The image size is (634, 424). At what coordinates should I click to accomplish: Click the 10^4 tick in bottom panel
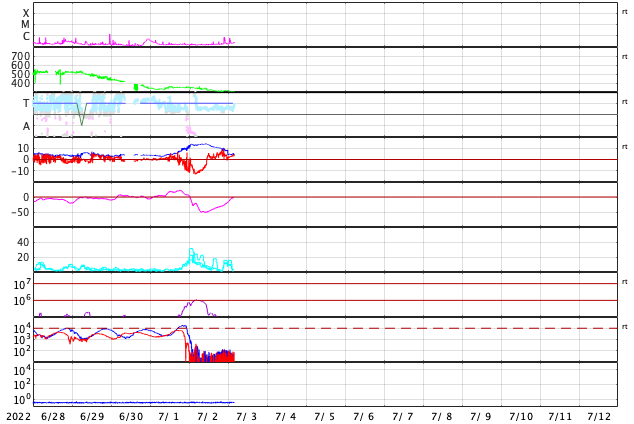pos(22,370)
